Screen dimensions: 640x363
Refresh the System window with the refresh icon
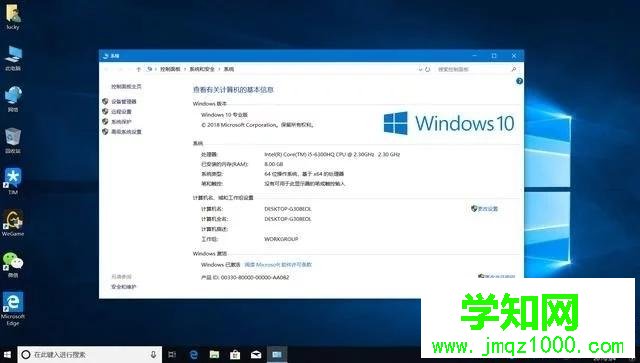[x=427, y=69]
